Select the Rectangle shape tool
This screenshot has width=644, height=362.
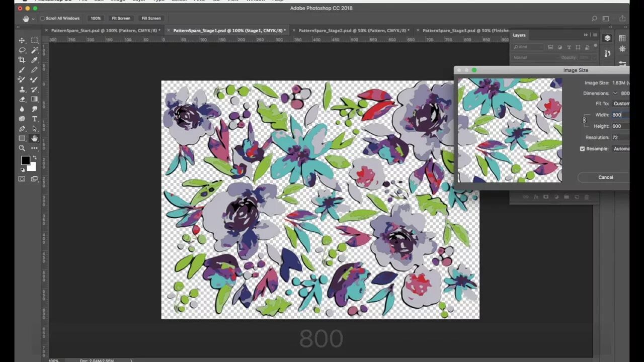click(22, 138)
